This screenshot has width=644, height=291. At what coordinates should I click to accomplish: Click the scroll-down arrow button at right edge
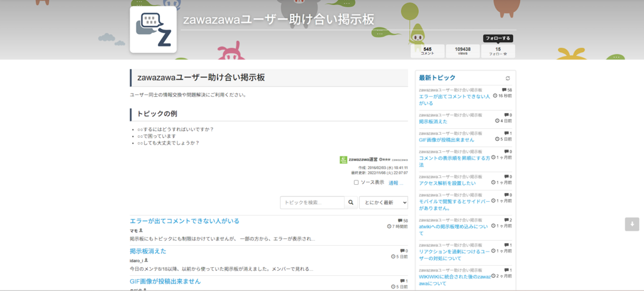click(x=632, y=224)
